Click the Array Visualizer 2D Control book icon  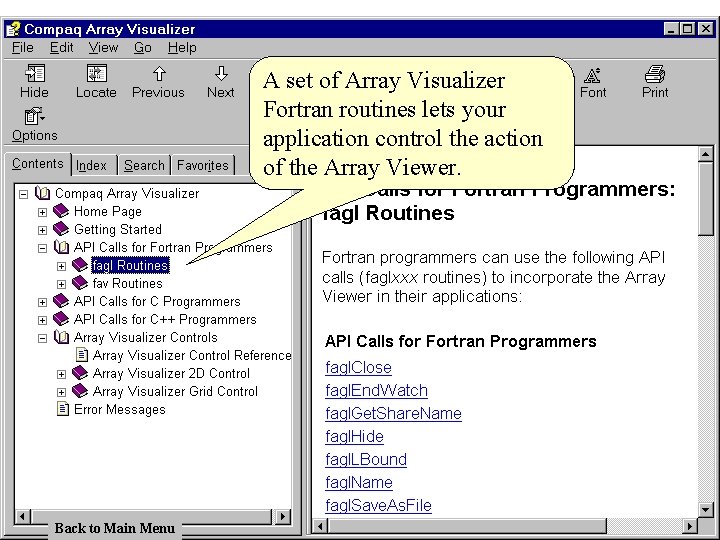80,373
